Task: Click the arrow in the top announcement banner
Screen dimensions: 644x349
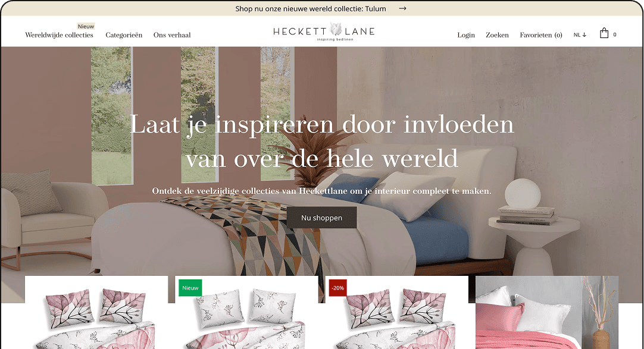Action: tap(402, 8)
